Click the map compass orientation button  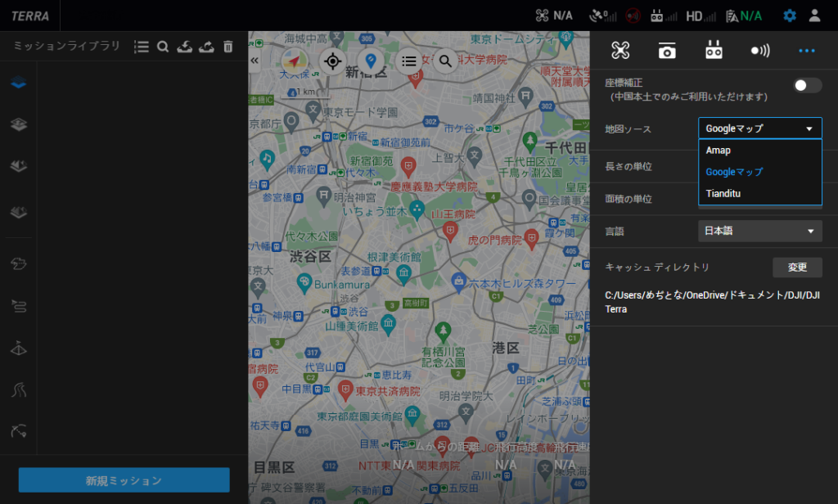[x=294, y=61]
